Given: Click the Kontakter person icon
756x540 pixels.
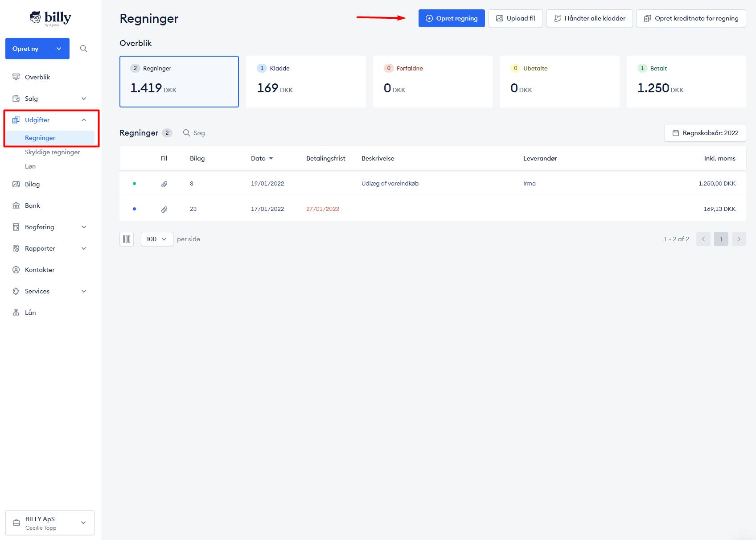Looking at the screenshot, I should (16, 270).
